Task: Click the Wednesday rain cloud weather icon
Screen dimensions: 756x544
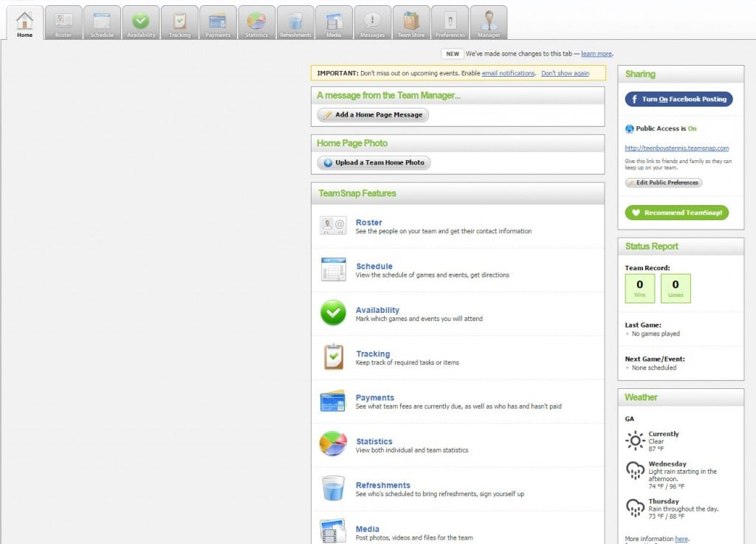Action: pyautogui.click(x=635, y=471)
